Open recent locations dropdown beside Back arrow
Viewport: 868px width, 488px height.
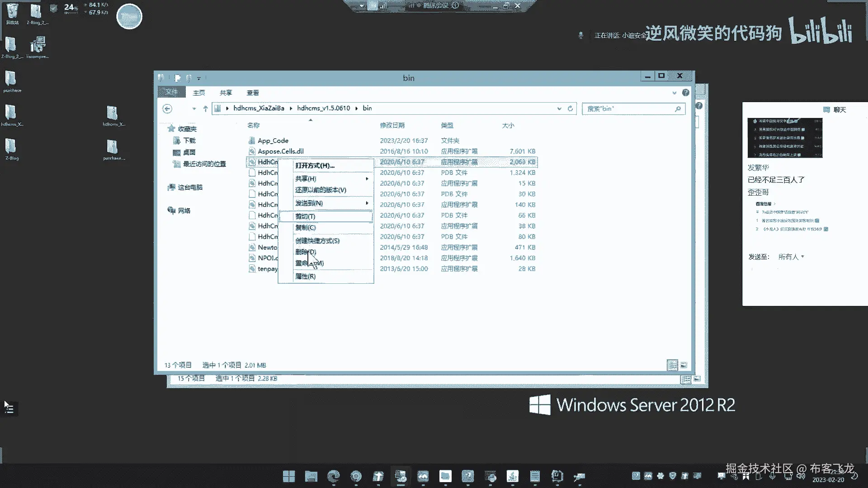point(194,108)
